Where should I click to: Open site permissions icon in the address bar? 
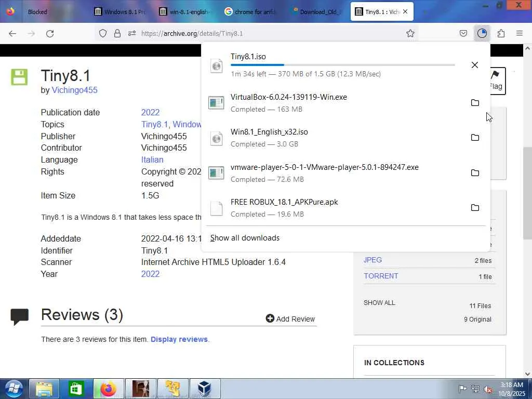132,33
